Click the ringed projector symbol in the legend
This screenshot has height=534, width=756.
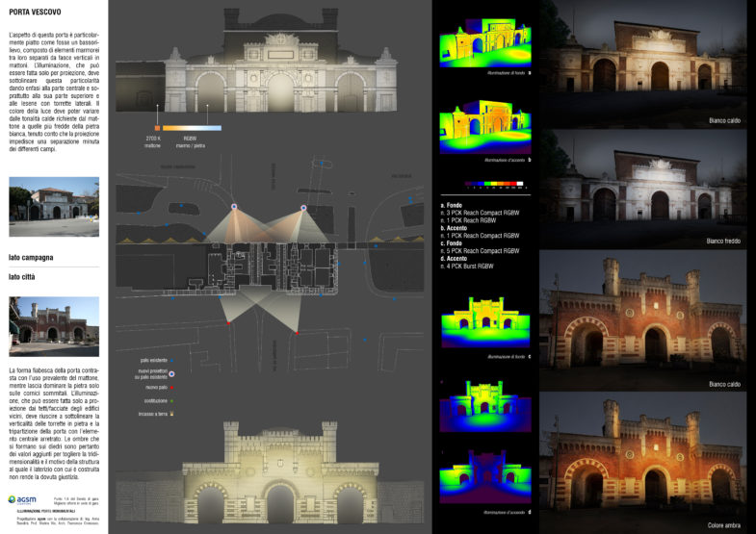(171, 373)
